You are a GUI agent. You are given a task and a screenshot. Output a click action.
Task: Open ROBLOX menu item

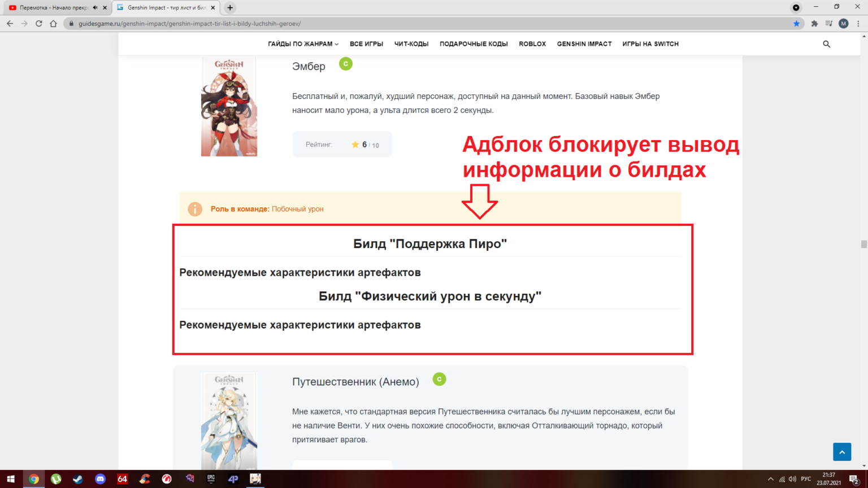pos(532,44)
